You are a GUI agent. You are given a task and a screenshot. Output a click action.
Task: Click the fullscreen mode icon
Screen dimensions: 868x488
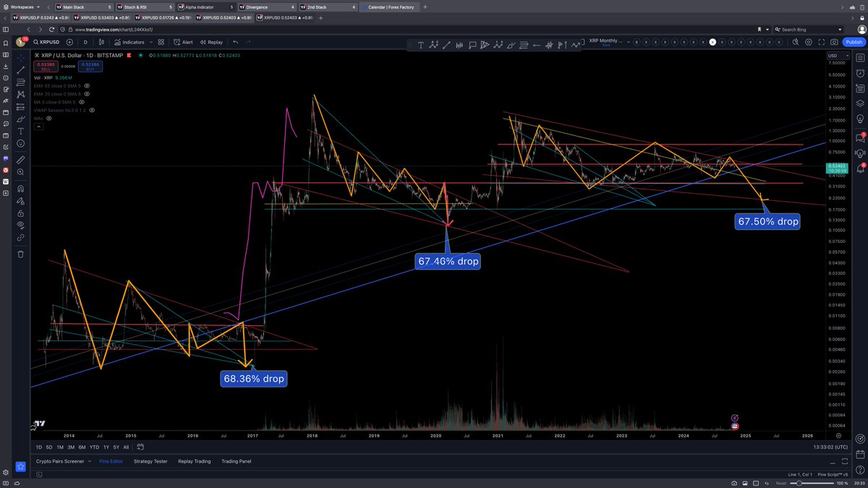coord(821,42)
